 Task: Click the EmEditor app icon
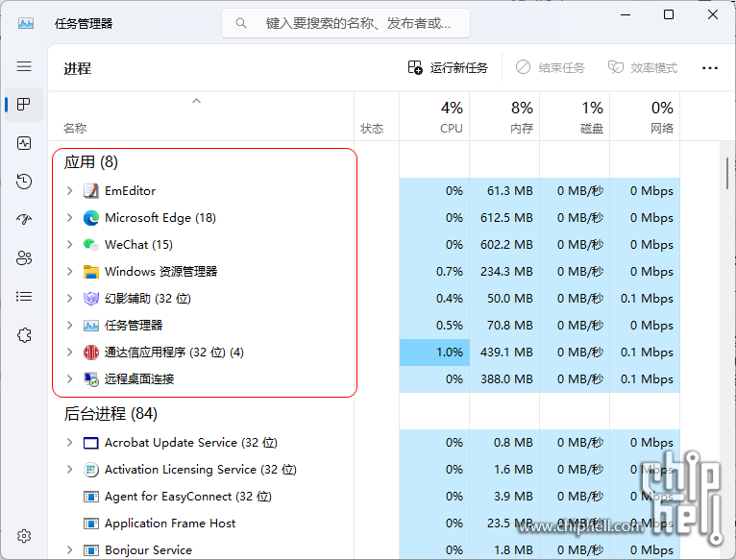point(91,191)
